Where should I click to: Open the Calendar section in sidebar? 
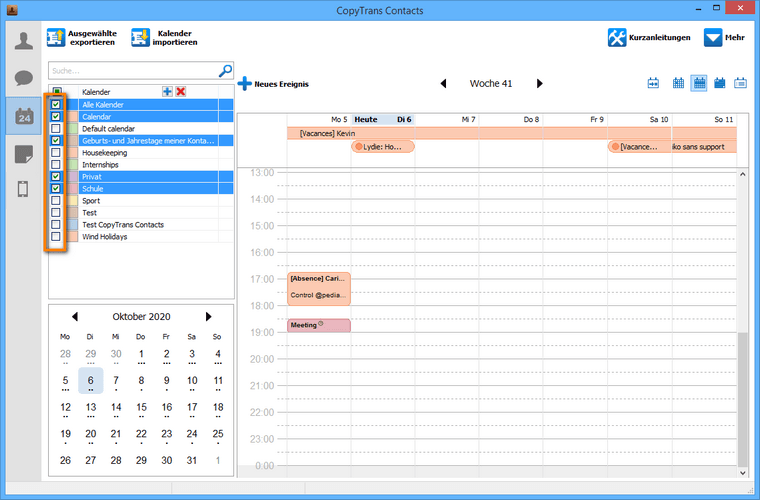[24, 116]
